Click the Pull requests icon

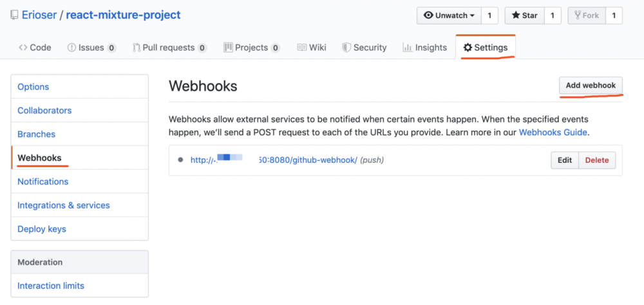click(137, 48)
